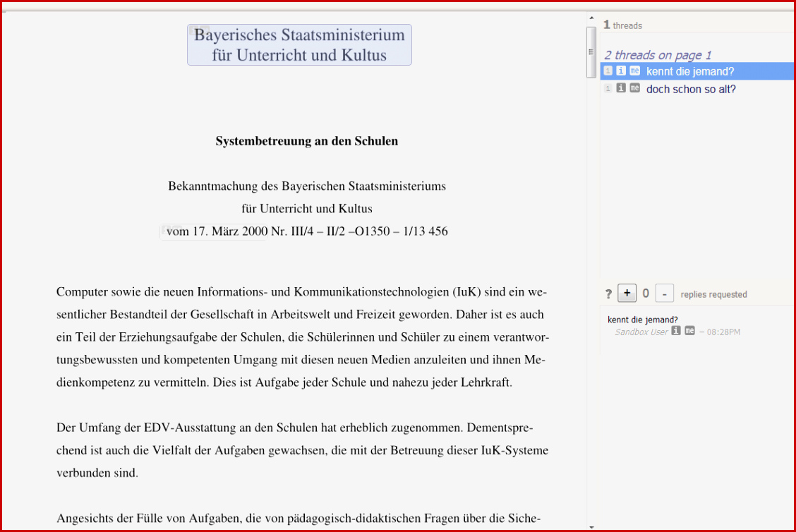Click 'Bekanntmachung des Bayerischen Staatsministeriums' line
This screenshot has height=532, width=796.
click(x=307, y=186)
